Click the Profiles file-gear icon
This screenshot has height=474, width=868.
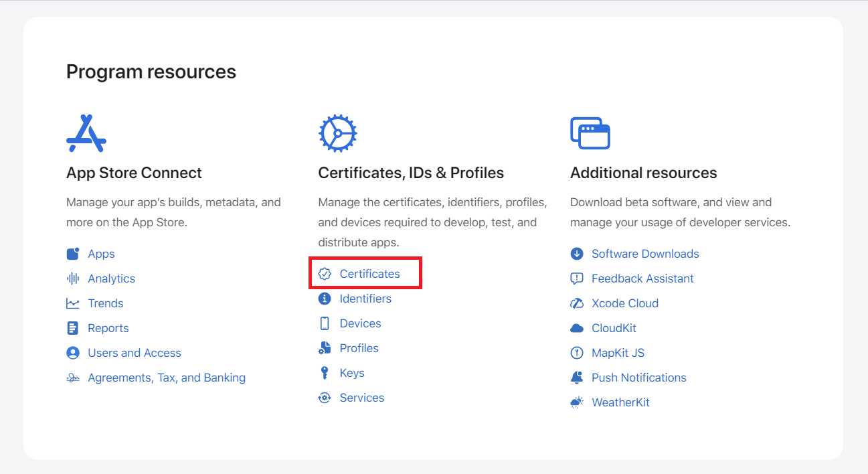[325, 348]
